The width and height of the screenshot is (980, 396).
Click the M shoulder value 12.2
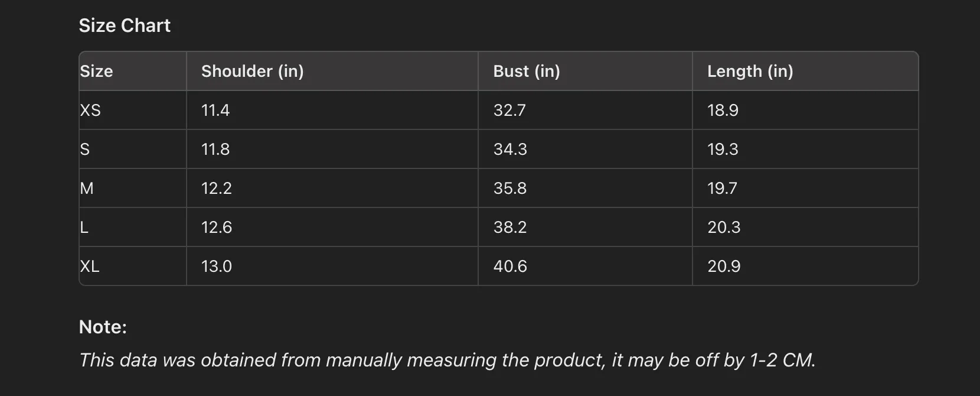click(x=217, y=188)
